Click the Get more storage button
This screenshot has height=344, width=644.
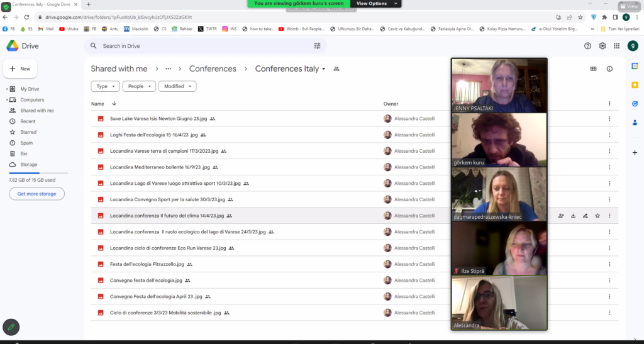(x=36, y=194)
